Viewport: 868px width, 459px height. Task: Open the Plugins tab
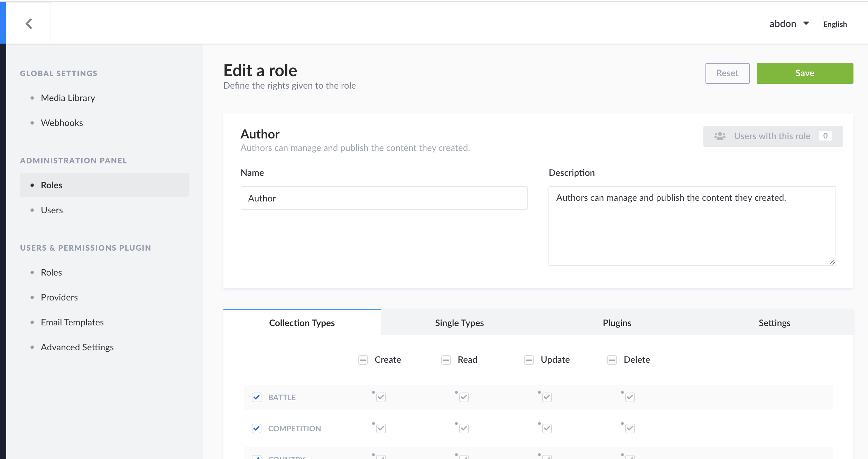[617, 323]
